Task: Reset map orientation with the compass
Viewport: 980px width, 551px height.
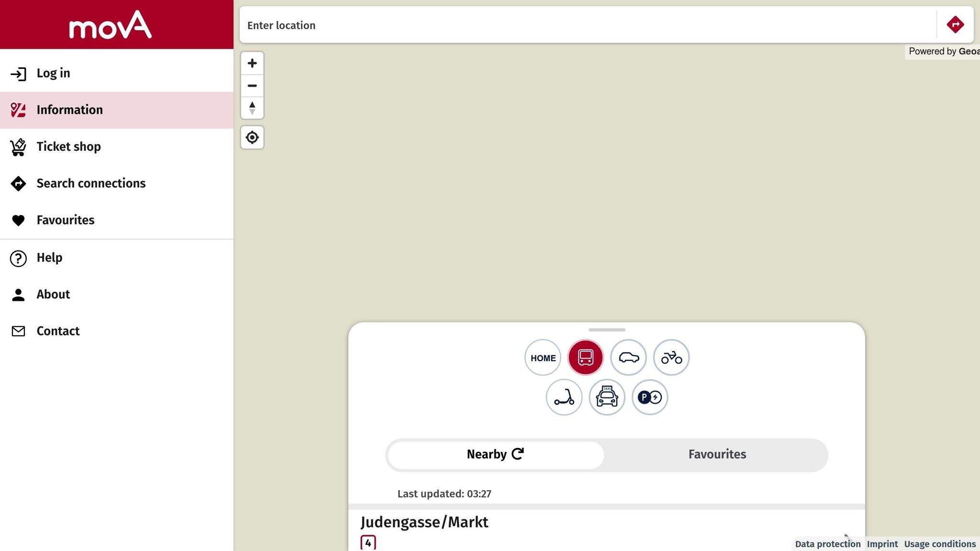Action: coord(252,108)
